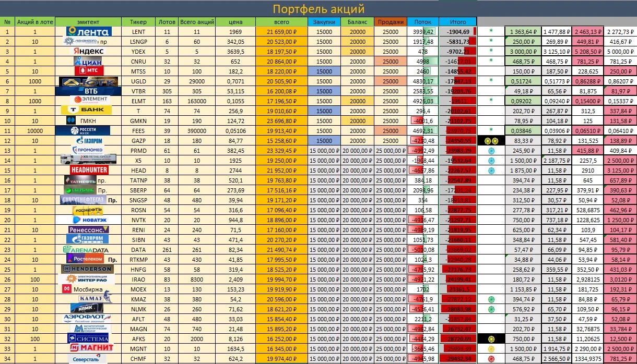Select ticker cell 'AFKS'
637x364 pixels.
[138, 338]
